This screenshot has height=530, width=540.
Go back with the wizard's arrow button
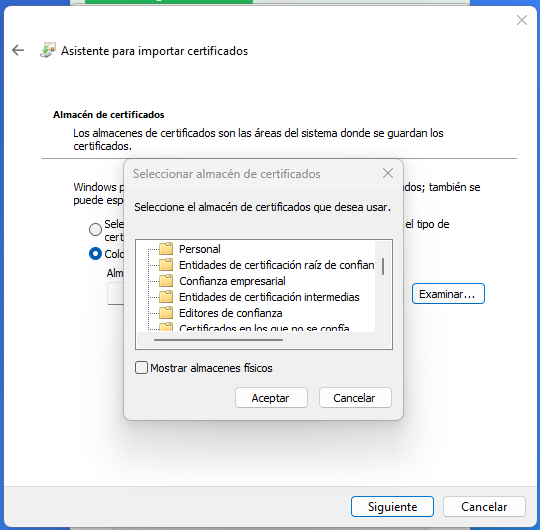[x=18, y=50]
